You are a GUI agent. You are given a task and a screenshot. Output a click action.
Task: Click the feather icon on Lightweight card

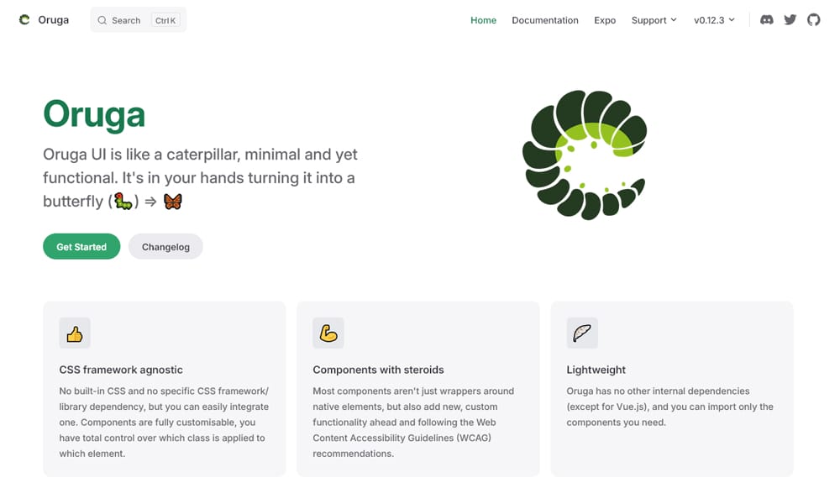pos(582,333)
